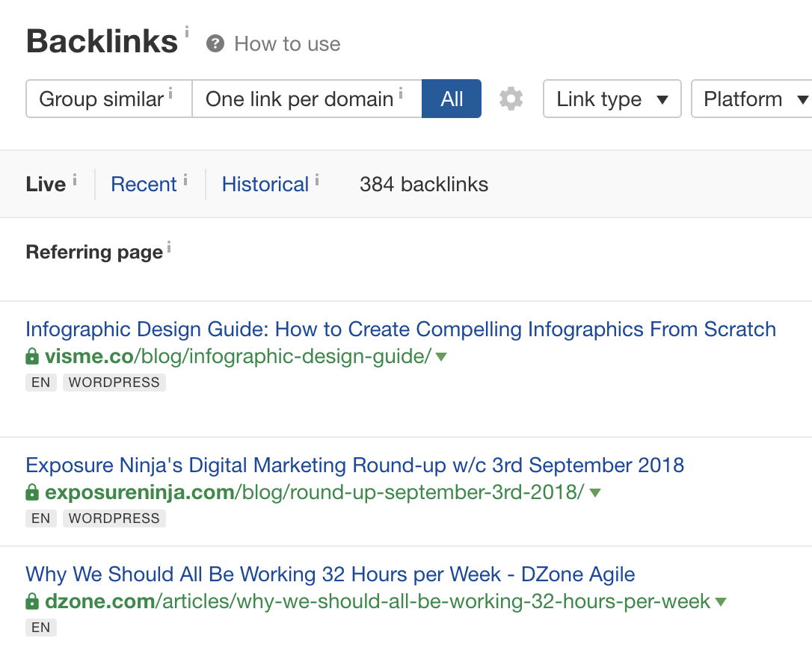Image resolution: width=812 pixels, height=650 pixels.
Task: Click info icon beside Historical tab
Action: coord(317,179)
